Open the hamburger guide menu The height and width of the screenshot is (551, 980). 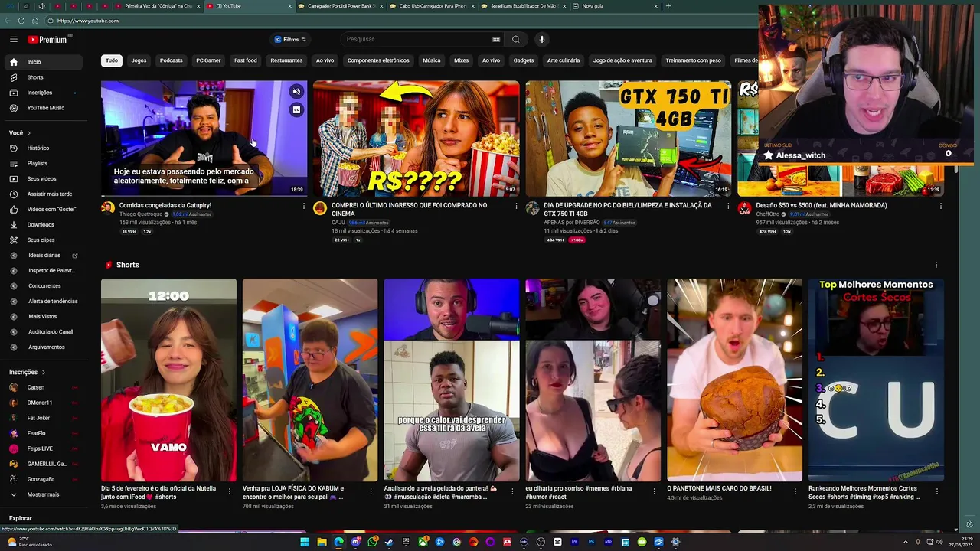13,39
